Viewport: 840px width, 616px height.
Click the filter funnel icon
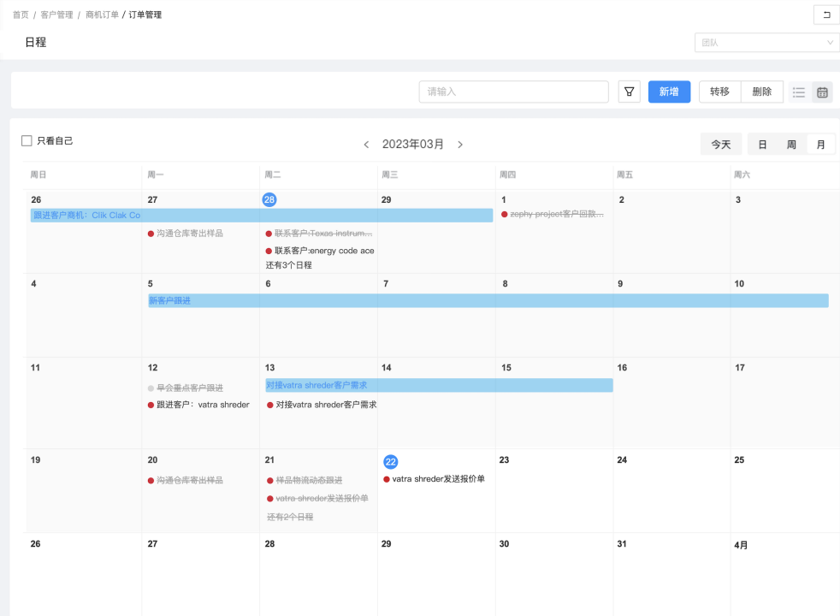(x=629, y=92)
